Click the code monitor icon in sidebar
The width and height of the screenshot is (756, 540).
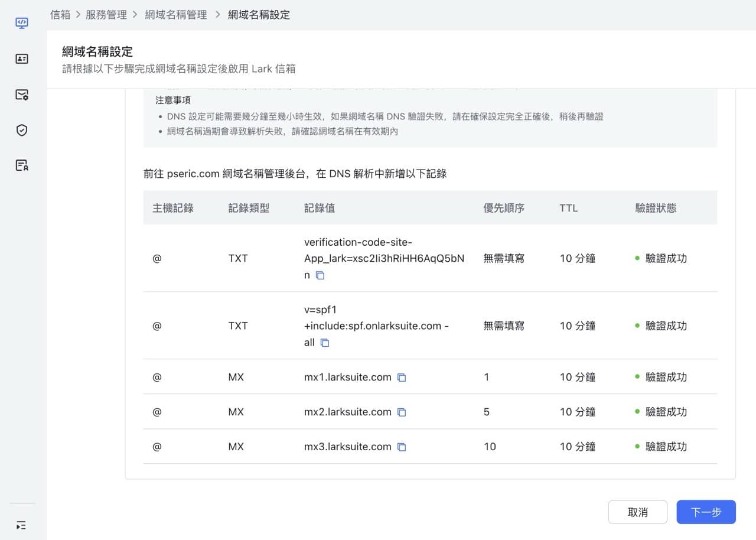point(22,23)
